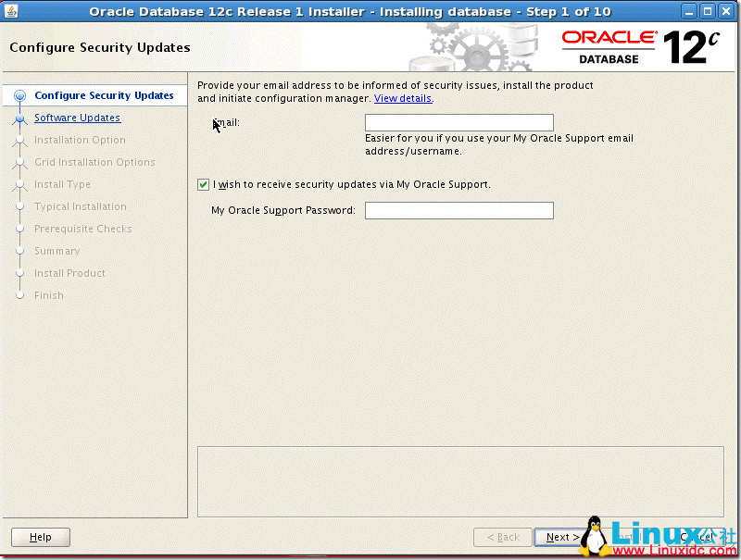Click the Oracle icon in the title bar
The width and height of the screenshot is (741, 560).
coord(11,10)
